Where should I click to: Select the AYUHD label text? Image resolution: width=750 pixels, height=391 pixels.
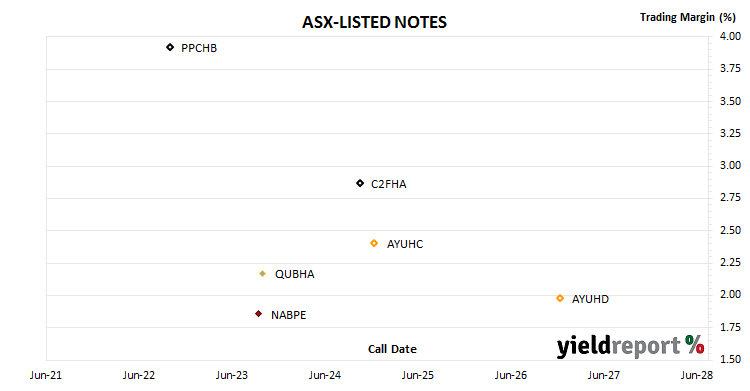pos(590,299)
